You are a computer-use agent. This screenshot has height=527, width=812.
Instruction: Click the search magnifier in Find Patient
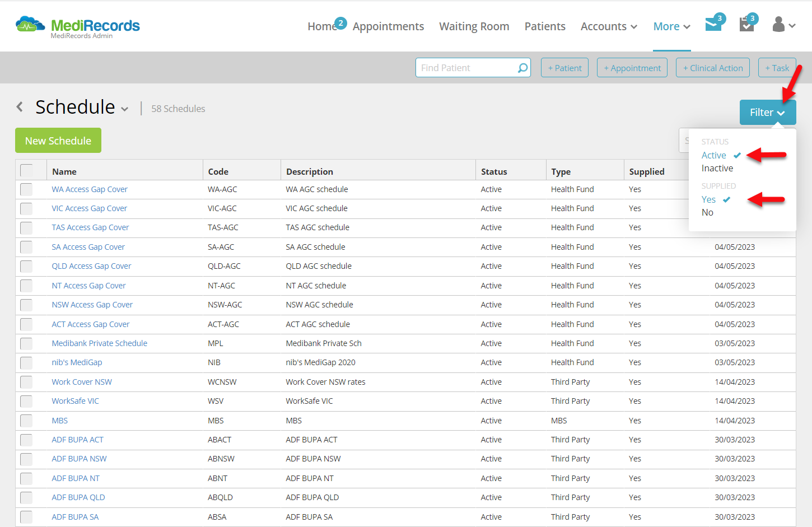(x=522, y=68)
